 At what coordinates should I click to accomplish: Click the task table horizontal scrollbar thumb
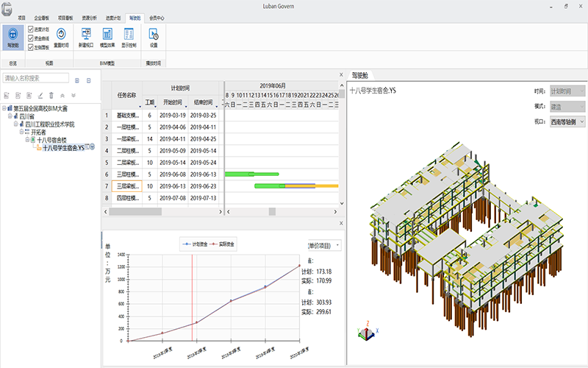[x=135, y=212]
